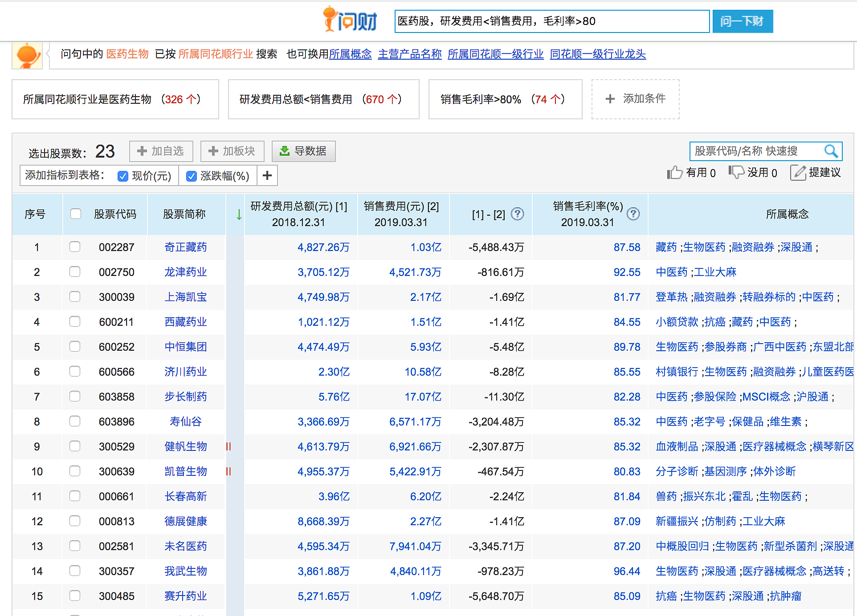Click help icon beside [1] - [2] column
The image size is (857, 616).
[517, 214]
